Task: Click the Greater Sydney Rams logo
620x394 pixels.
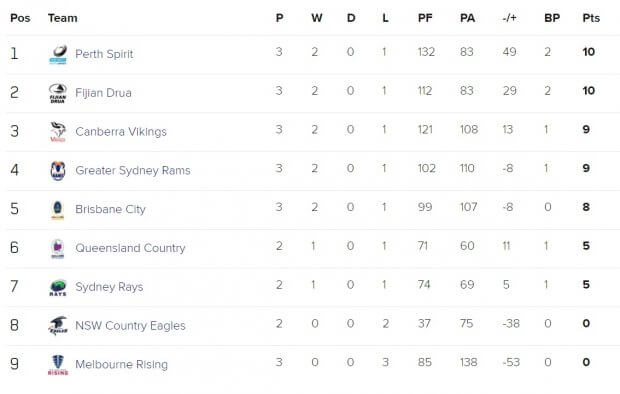Action: [58, 171]
